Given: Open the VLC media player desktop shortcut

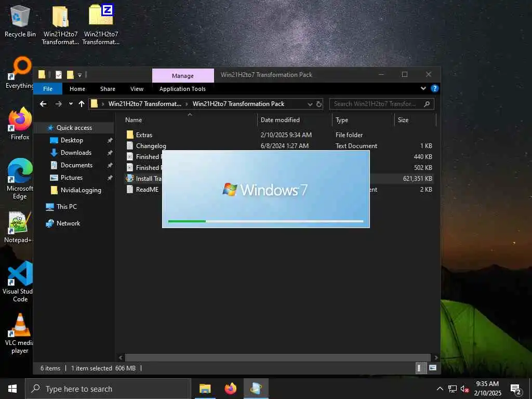Looking at the screenshot, I should click(19, 334).
